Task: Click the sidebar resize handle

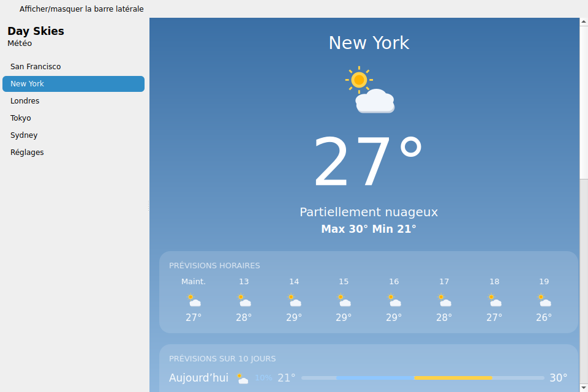Action: (x=148, y=205)
